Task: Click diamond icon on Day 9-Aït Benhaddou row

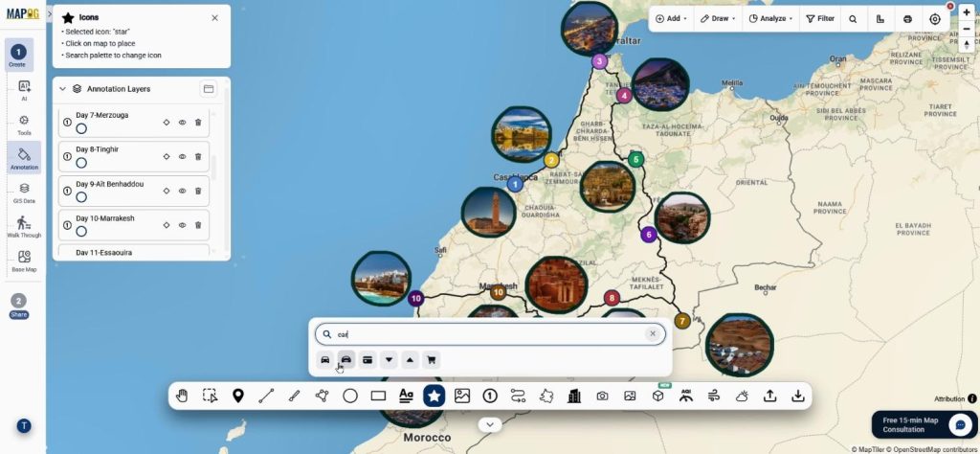Action: coord(167,192)
